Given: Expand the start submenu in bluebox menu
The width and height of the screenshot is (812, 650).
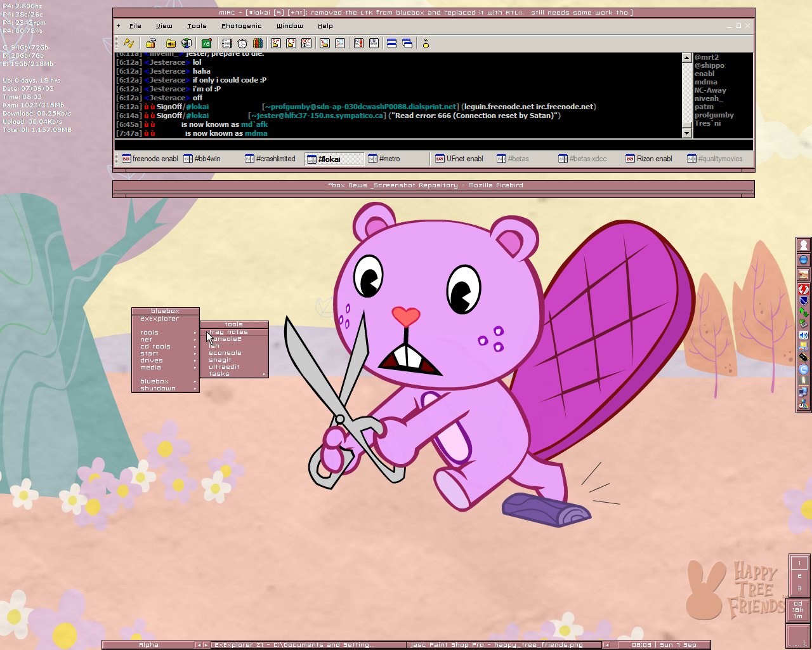Looking at the screenshot, I should (x=166, y=354).
